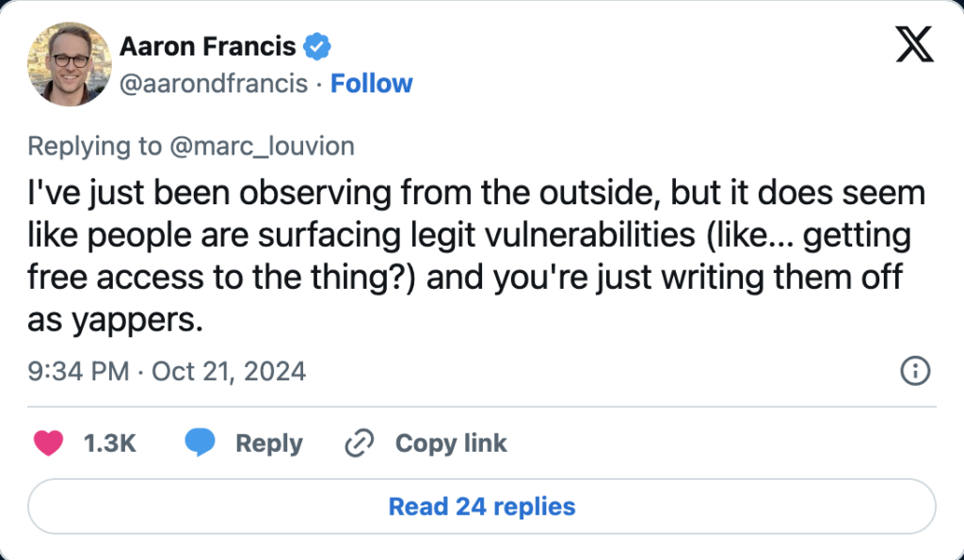The height and width of the screenshot is (560, 964).
Task: Click the chain link copy icon
Action: (x=360, y=443)
